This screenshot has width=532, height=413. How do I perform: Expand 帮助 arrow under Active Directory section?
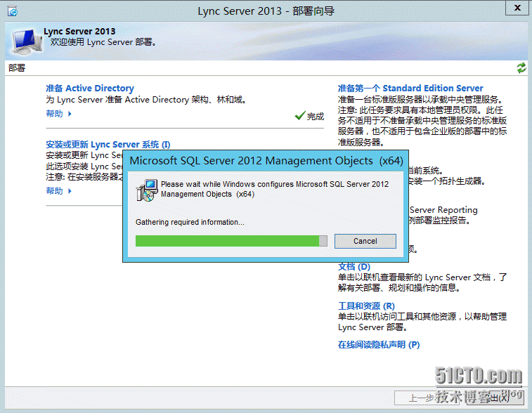click(x=70, y=114)
